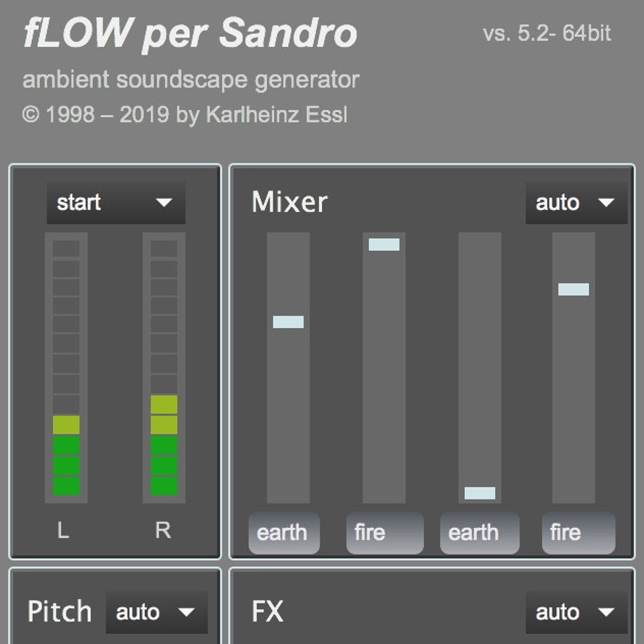Open the Pitch auto dropdown
Image resolution: width=644 pixels, height=644 pixels.
tap(157, 612)
